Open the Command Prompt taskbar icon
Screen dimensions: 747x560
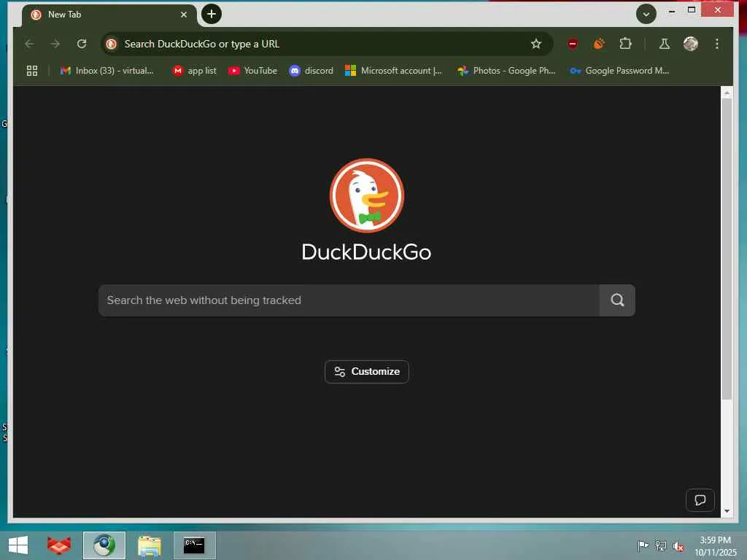click(x=194, y=545)
